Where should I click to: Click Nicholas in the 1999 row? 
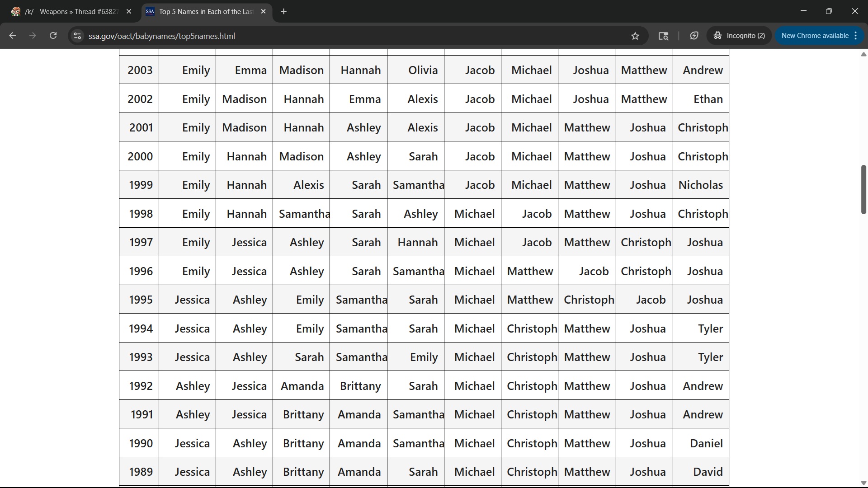[701, 185]
